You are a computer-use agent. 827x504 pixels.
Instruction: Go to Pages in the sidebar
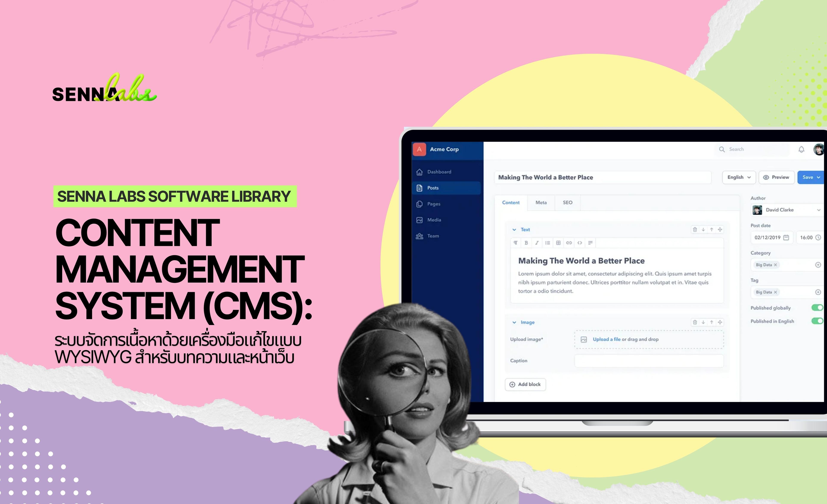pos(446,204)
